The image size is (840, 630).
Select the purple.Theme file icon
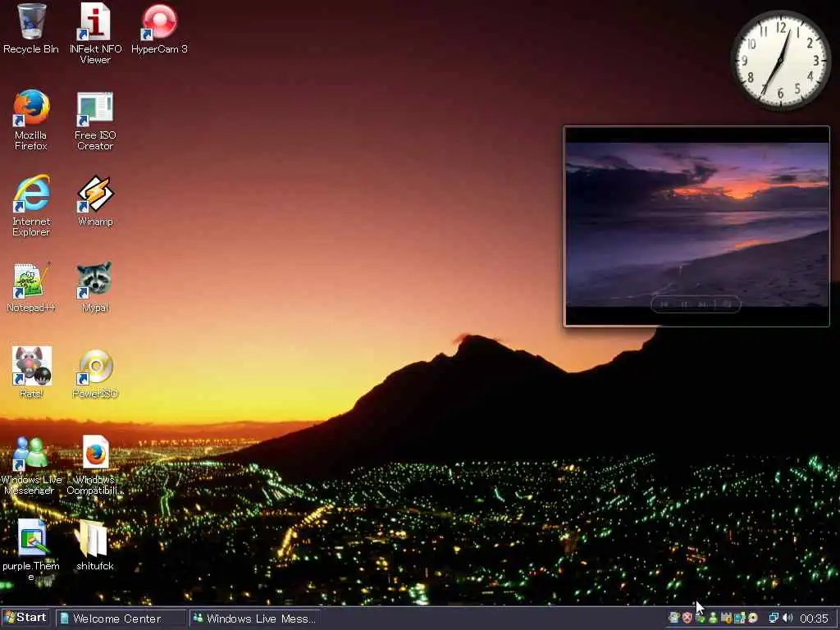point(31,550)
